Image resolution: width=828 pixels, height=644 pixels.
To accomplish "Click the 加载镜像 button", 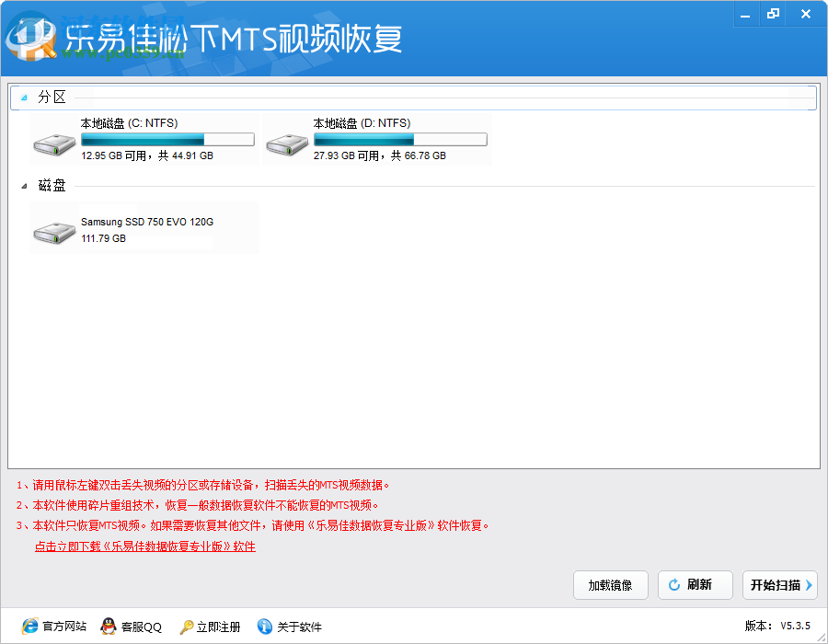I will (610, 585).
